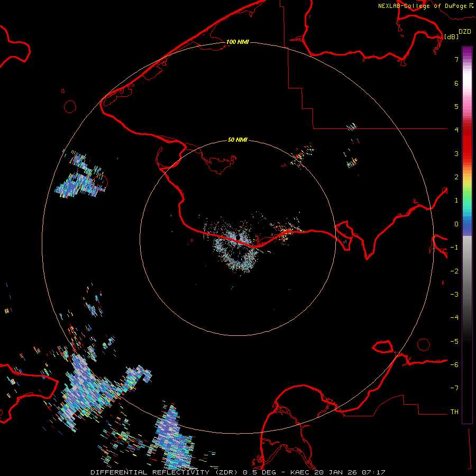
Task: Click the 50 NMI range ring label
Action: click(237, 140)
